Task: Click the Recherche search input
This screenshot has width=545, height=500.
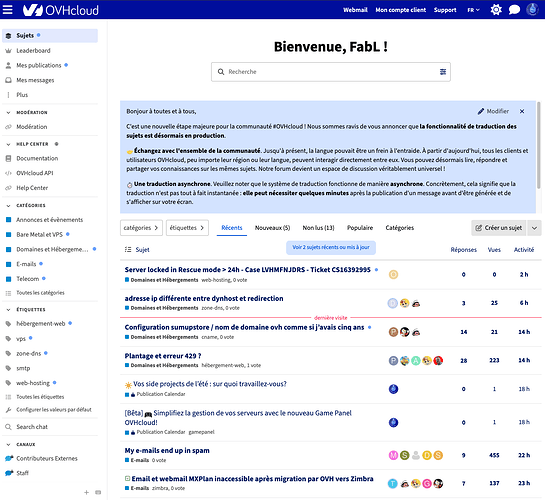Action: point(331,72)
